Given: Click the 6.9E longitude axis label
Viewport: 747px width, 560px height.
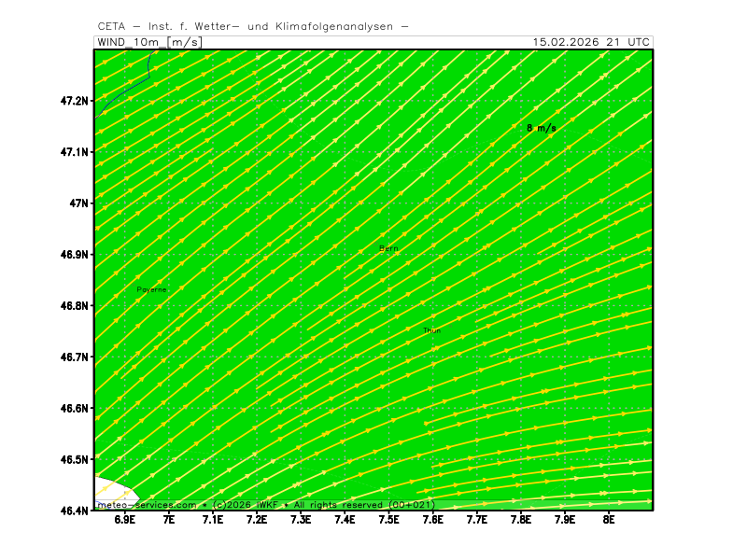Looking at the screenshot, I should pos(124,521).
